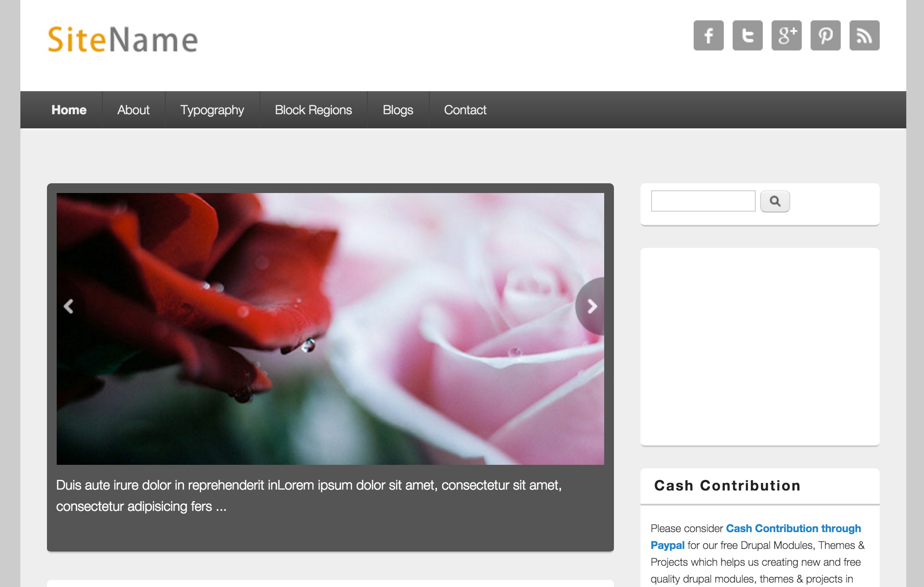Focus the sidebar search text field
The image size is (924, 587).
[703, 201]
